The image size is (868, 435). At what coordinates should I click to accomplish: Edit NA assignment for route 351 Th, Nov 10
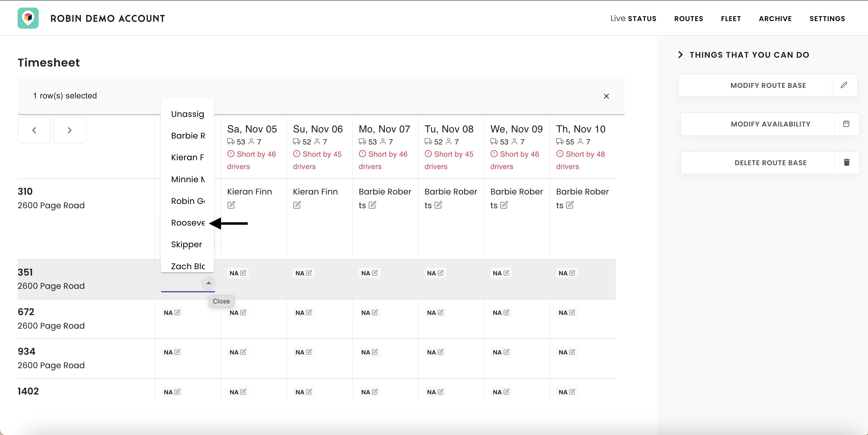[572, 273]
